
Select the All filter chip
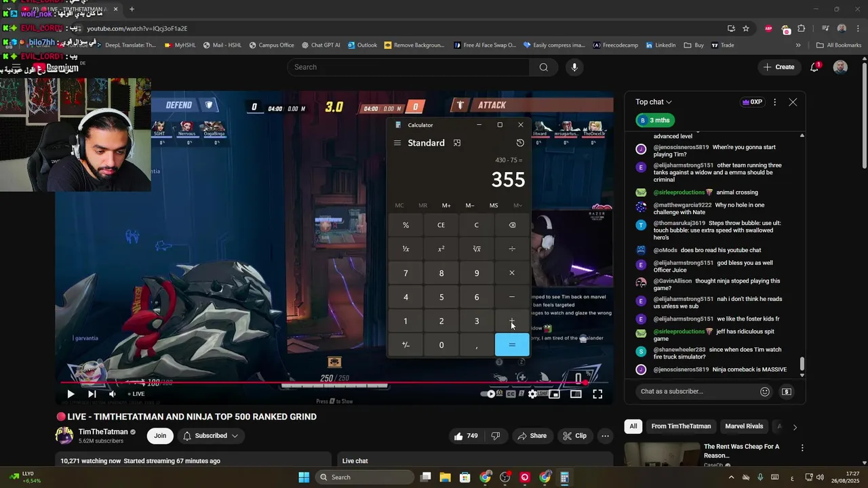click(x=633, y=426)
